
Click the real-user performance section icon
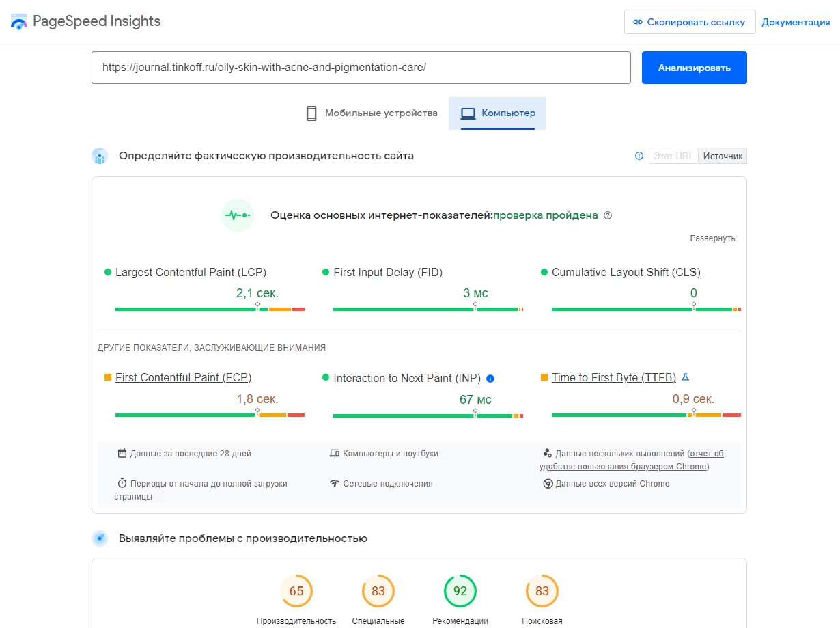100,156
